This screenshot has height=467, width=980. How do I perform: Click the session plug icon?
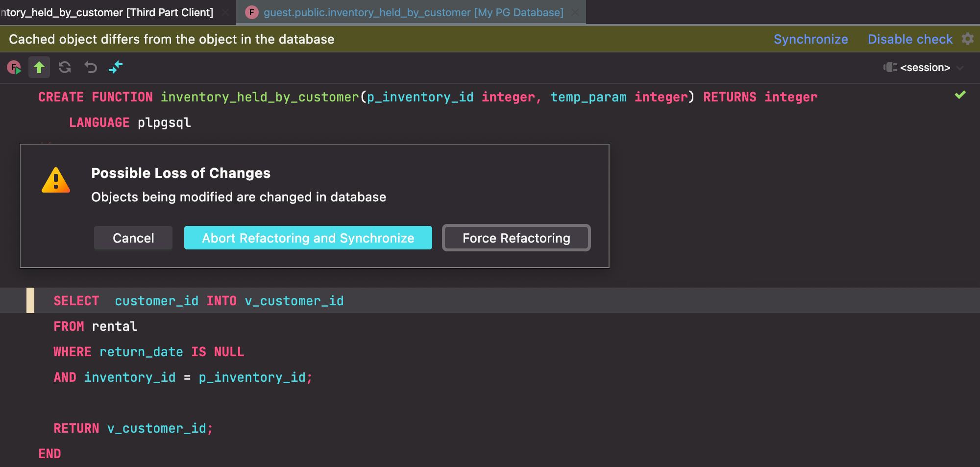coord(890,68)
